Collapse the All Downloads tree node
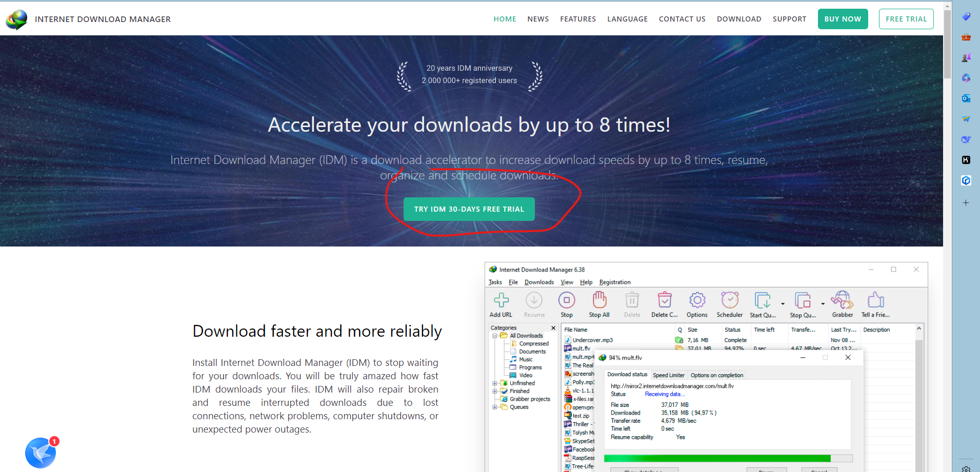Image resolution: width=980 pixels, height=472 pixels. 495,336
